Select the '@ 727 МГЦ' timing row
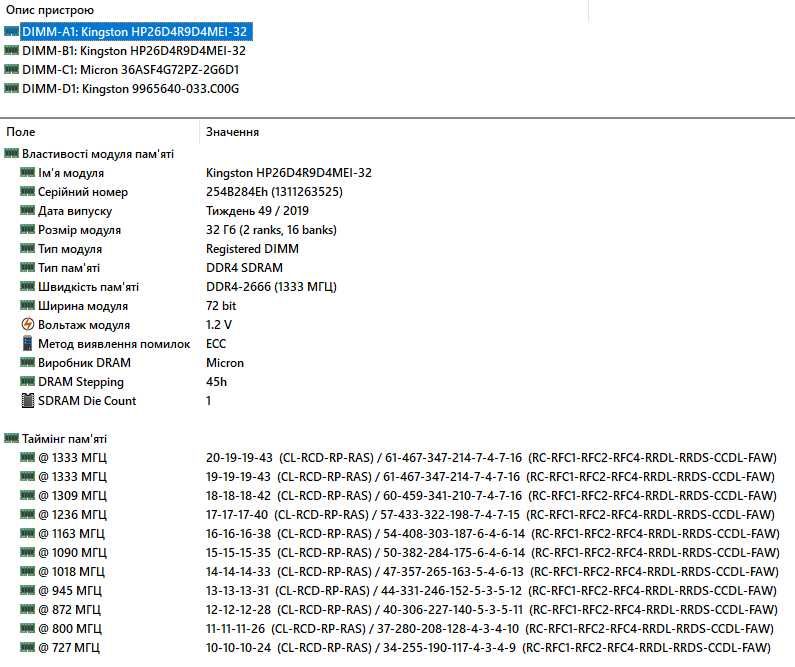Screen dimensions: 795x667 point(395,648)
